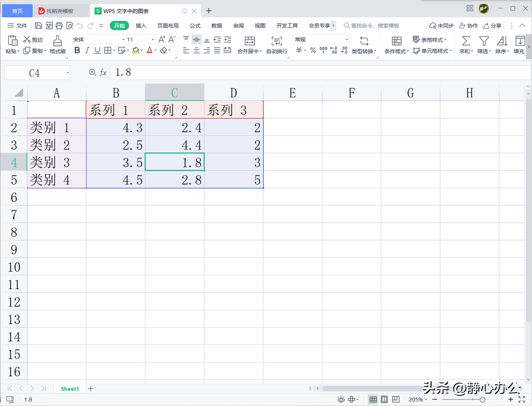
Task: Toggle top vertical alignment
Action: [x=186, y=39]
